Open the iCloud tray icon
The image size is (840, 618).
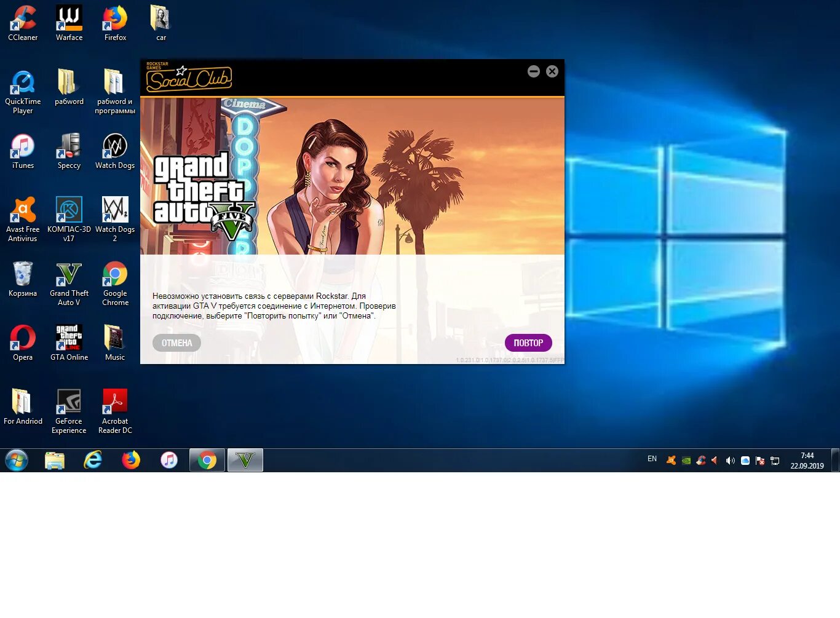[745, 461]
